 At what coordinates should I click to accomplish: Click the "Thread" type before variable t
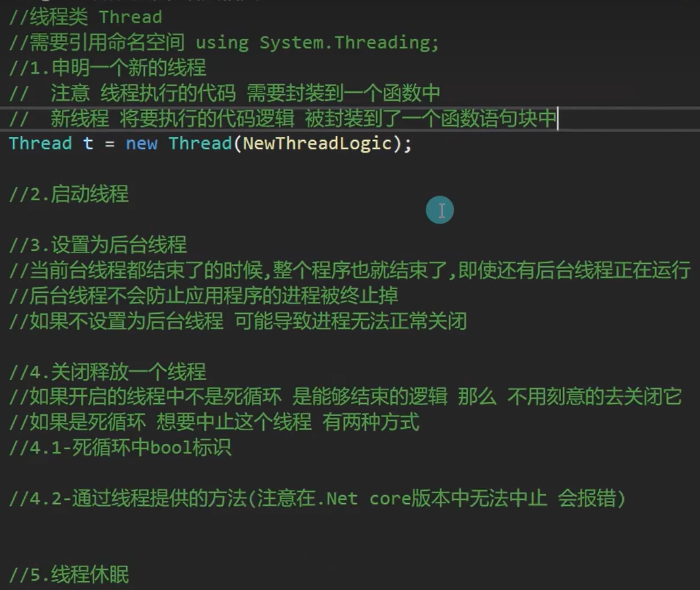40,144
